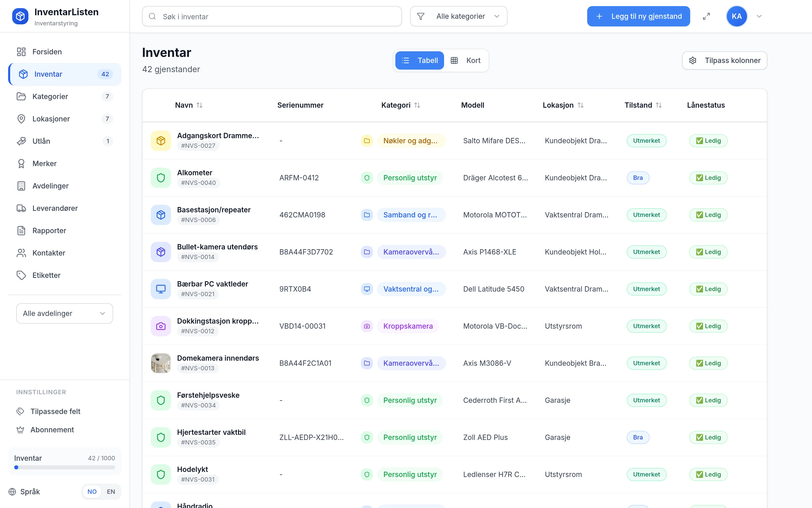Click the Inventar 42/1000 usage progress bar

coord(64,467)
